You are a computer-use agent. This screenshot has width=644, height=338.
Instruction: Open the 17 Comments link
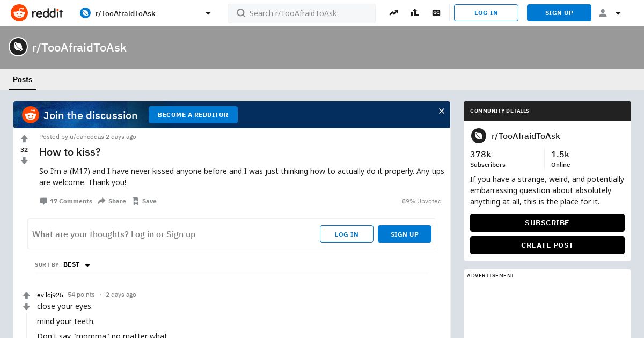pyautogui.click(x=66, y=201)
